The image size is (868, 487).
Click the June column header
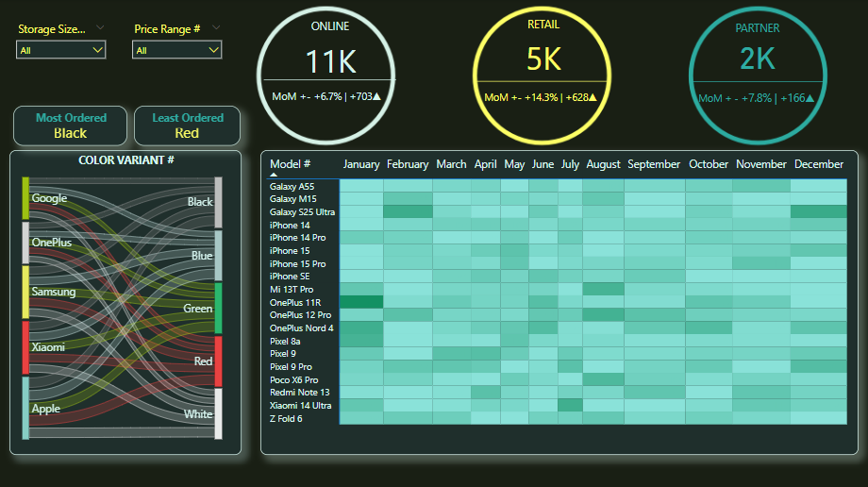pos(543,164)
